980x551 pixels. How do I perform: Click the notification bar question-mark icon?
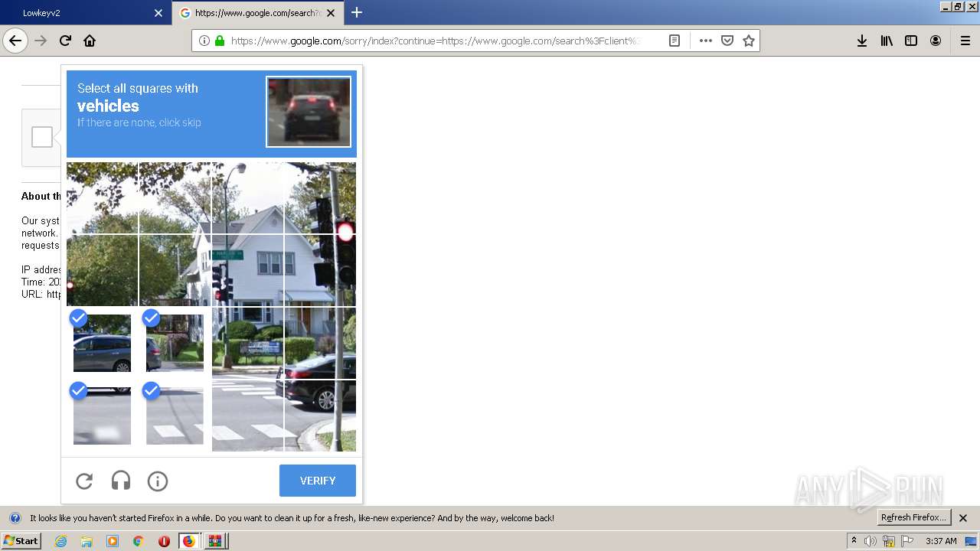point(15,518)
